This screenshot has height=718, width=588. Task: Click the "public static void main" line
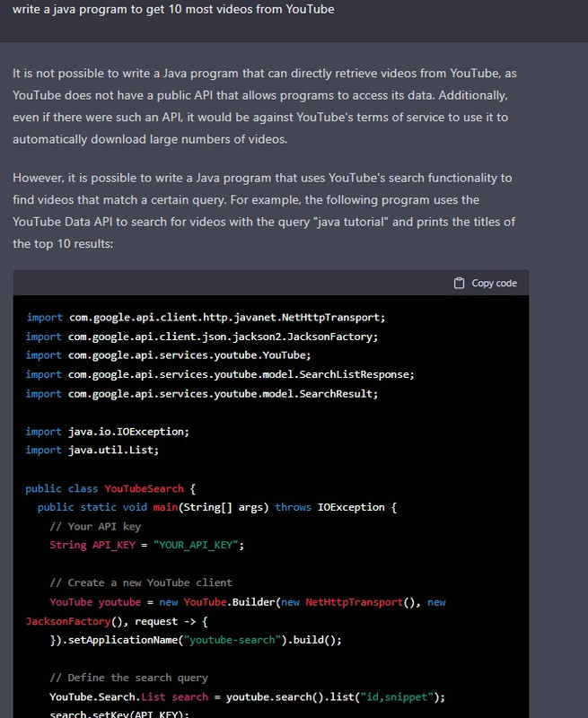point(217,507)
